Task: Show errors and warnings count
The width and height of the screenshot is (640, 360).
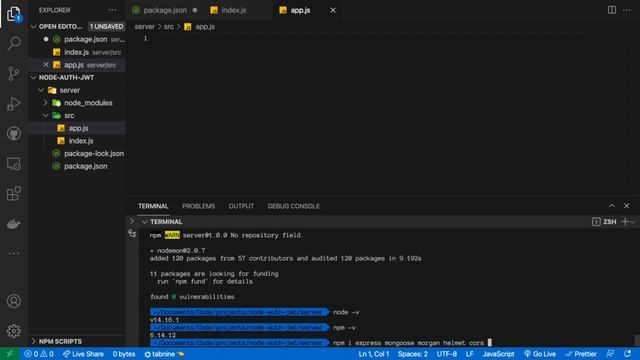Action: 39,354
